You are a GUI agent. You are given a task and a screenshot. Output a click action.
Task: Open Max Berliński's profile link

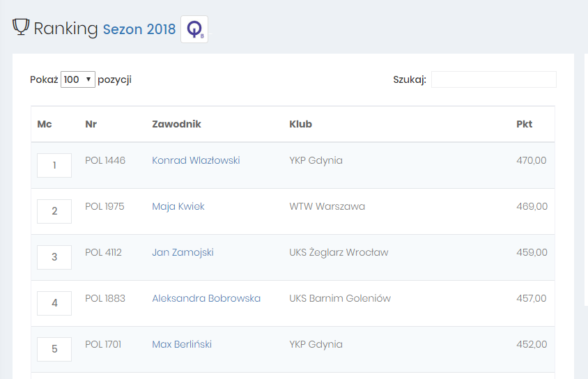click(x=182, y=344)
